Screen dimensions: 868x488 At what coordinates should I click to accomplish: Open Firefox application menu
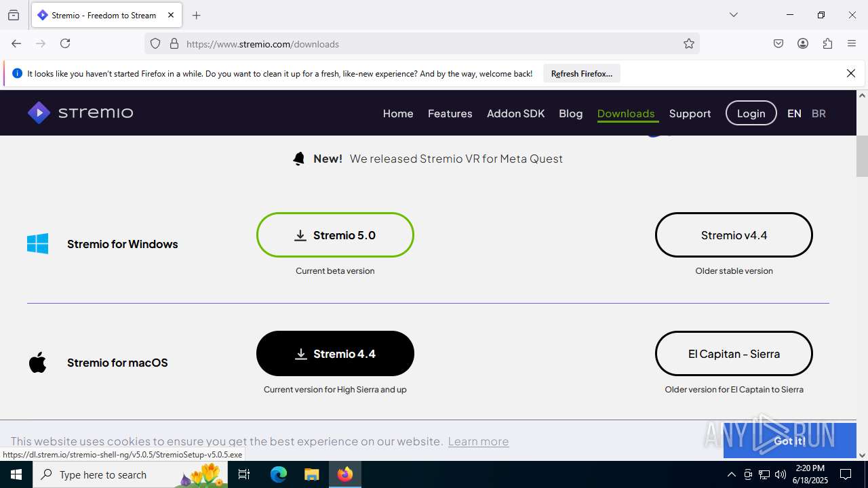point(852,43)
